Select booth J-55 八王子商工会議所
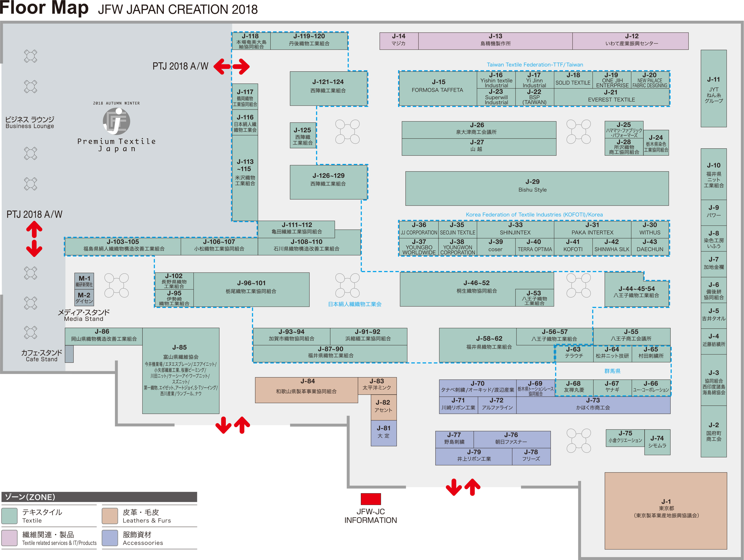 pyautogui.click(x=632, y=337)
